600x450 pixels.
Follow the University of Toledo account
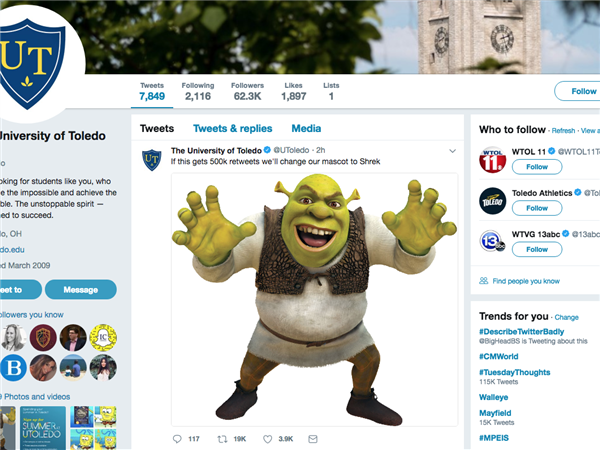(578, 91)
